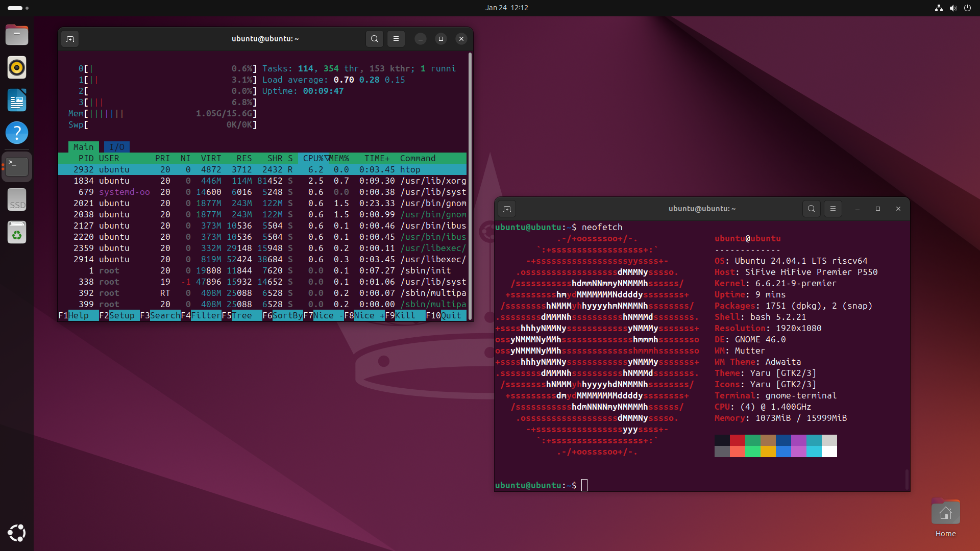Click the neofetch terminal prompt cursor

pos(584,485)
